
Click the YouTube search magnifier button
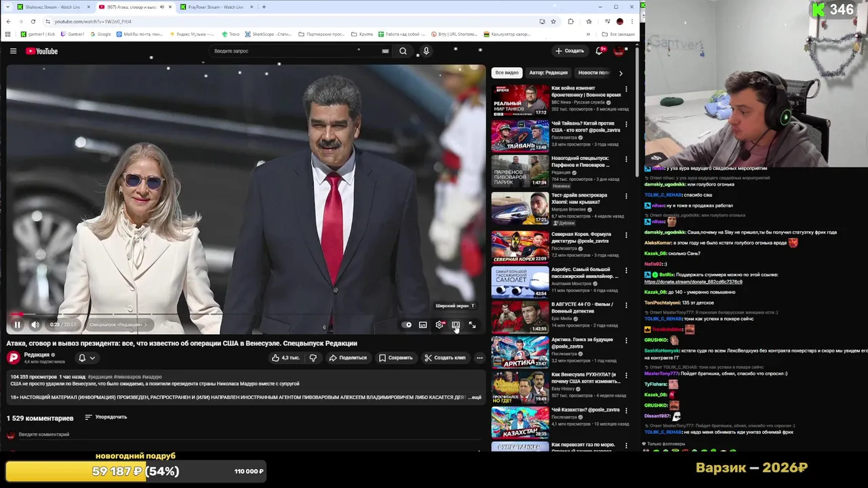[x=403, y=51]
